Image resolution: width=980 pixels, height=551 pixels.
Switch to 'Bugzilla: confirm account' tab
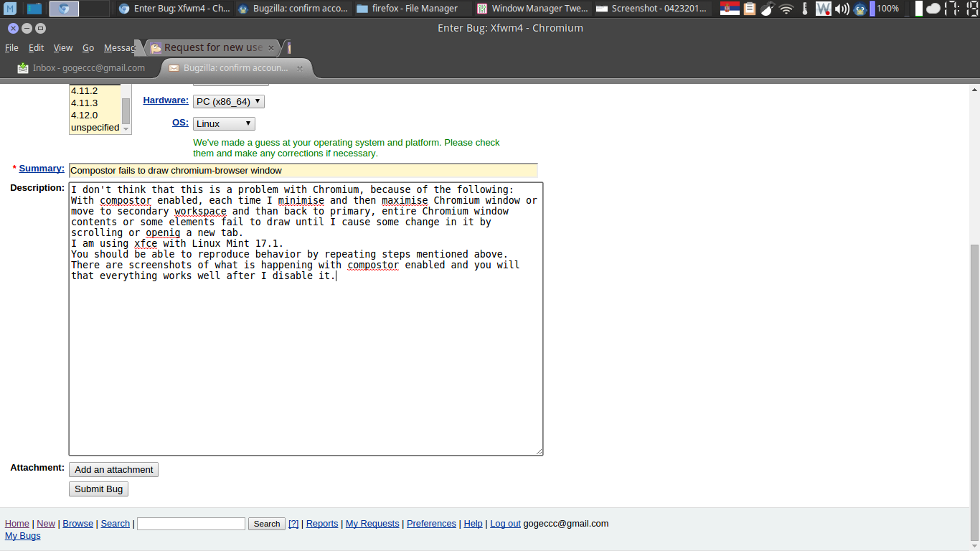pyautogui.click(x=235, y=68)
